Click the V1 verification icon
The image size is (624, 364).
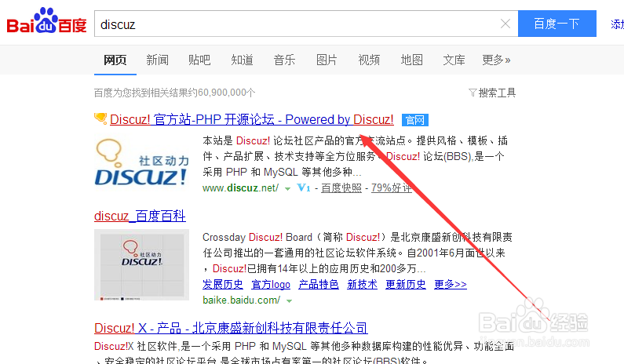(x=304, y=187)
